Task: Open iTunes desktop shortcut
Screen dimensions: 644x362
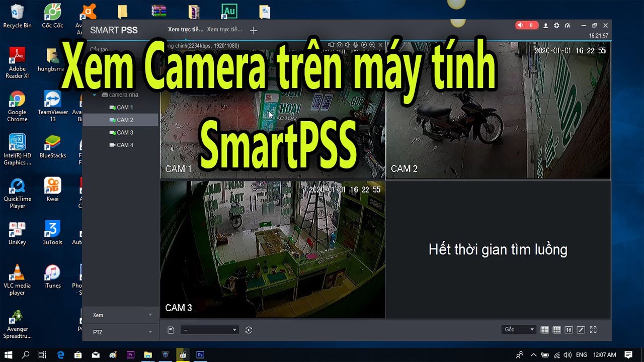Action: [52, 277]
